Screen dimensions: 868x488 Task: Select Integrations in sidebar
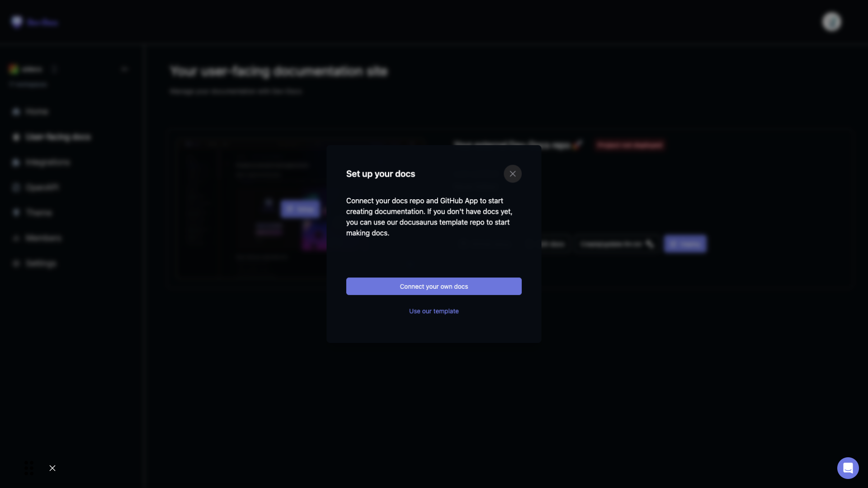(x=47, y=162)
